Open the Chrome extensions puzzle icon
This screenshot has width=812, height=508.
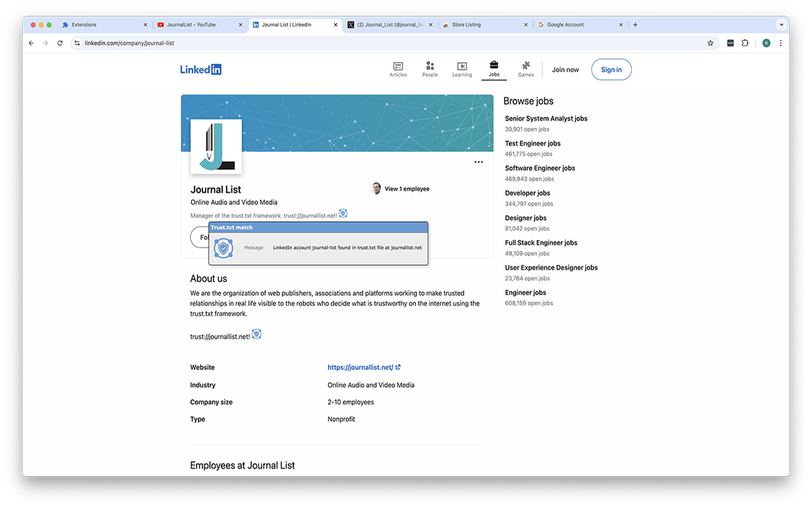click(745, 43)
